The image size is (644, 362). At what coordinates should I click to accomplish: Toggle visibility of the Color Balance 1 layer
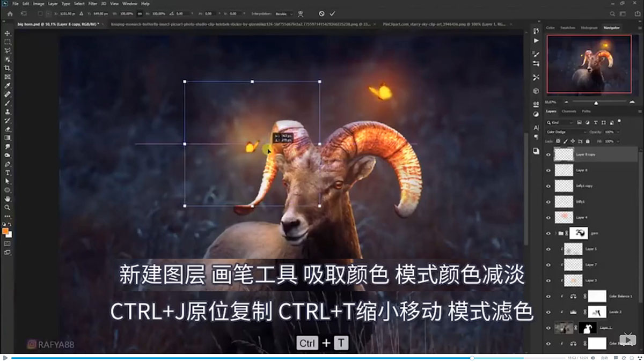[x=548, y=295]
